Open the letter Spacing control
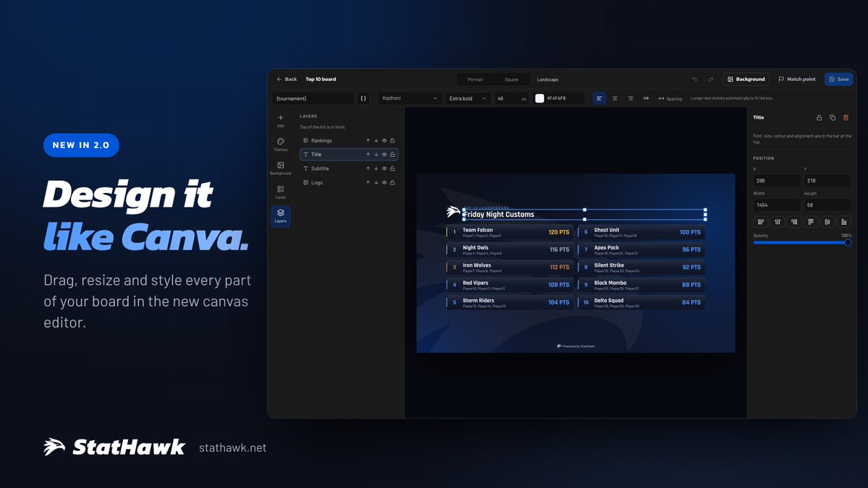The image size is (868, 488). point(671,98)
